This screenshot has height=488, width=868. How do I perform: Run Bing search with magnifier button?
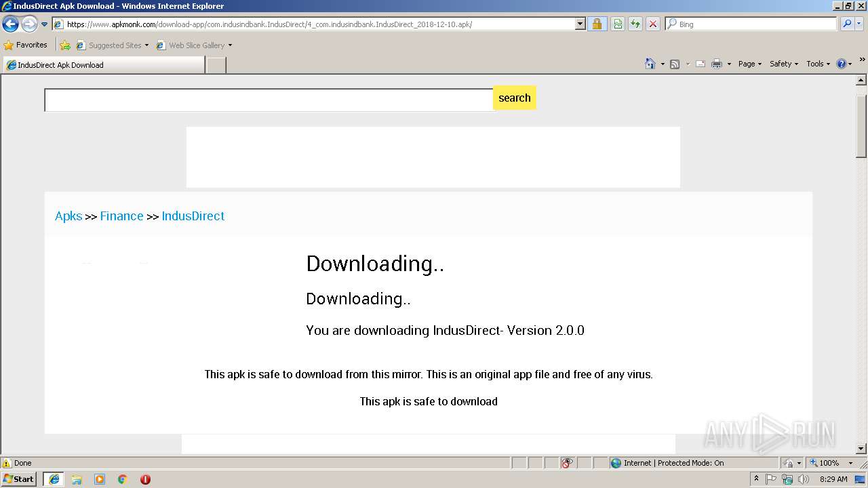click(847, 24)
